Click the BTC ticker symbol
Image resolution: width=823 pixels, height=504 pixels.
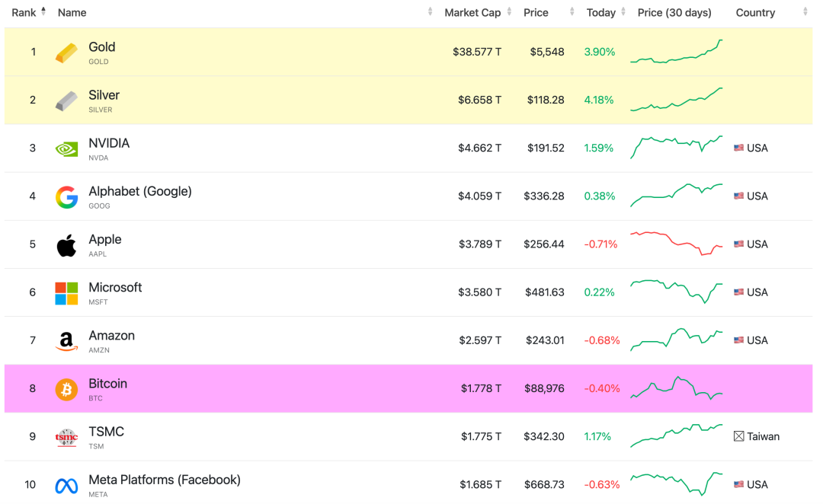tap(95, 399)
